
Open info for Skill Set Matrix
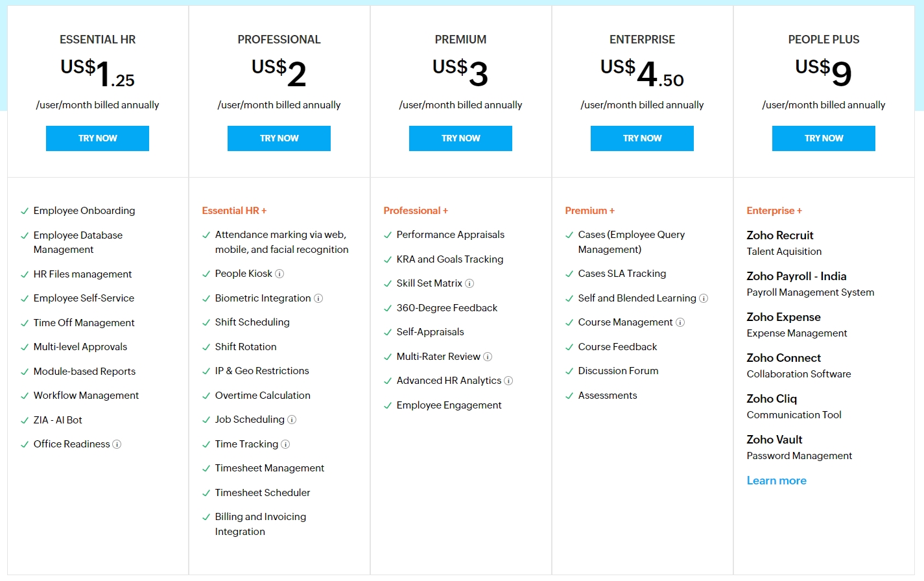pyautogui.click(x=470, y=283)
